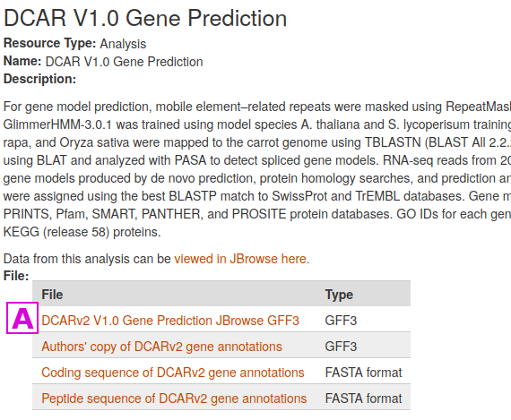Image resolution: width=511 pixels, height=420 pixels.
Task: Select FASTA format cell in Coding sequence row
Action: tap(363, 373)
